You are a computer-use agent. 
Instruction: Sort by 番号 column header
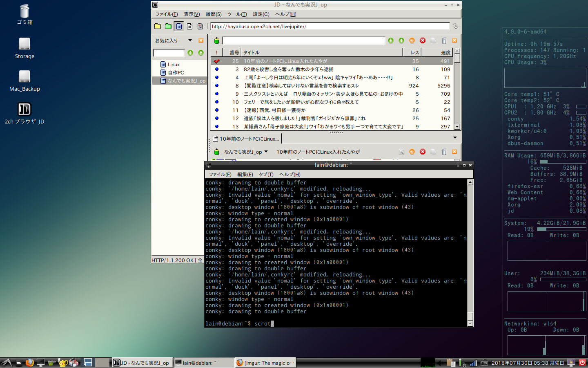click(x=232, y=52)
